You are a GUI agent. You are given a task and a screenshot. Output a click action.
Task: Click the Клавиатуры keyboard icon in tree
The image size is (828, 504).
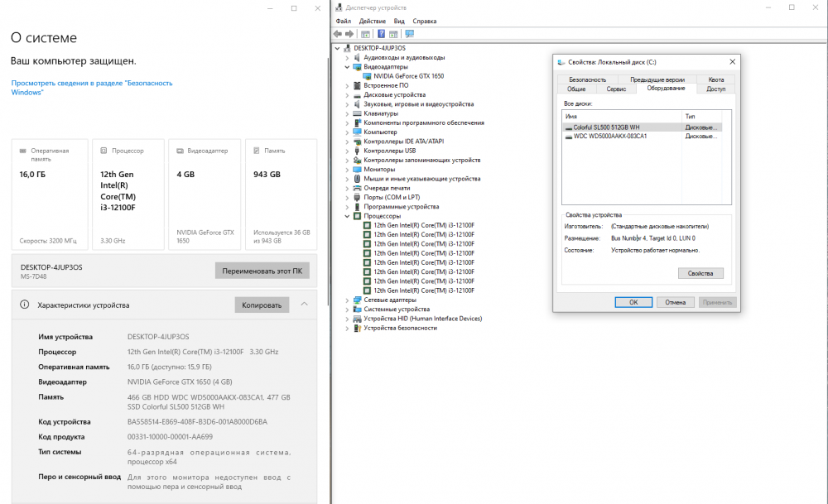tap(358, 113)
